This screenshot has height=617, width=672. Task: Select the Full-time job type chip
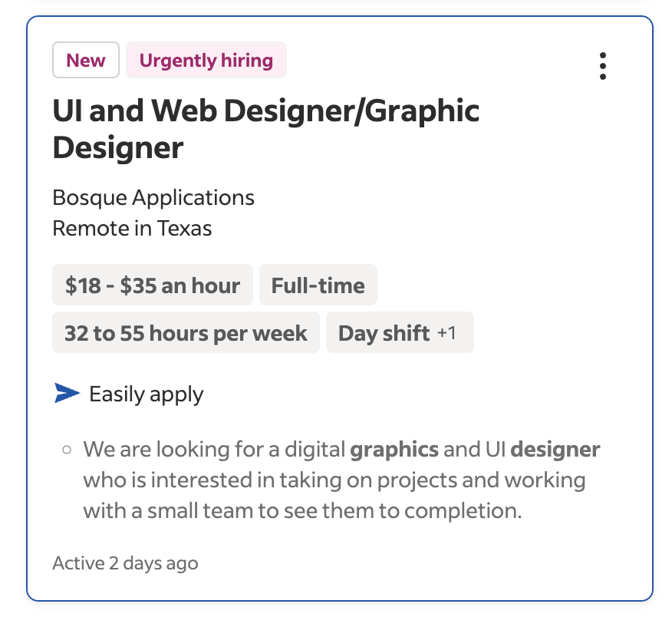[x=318, y=285]
